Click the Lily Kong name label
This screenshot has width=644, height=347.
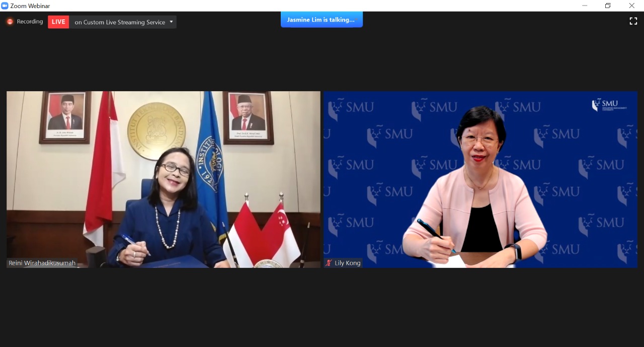(347, 263)
